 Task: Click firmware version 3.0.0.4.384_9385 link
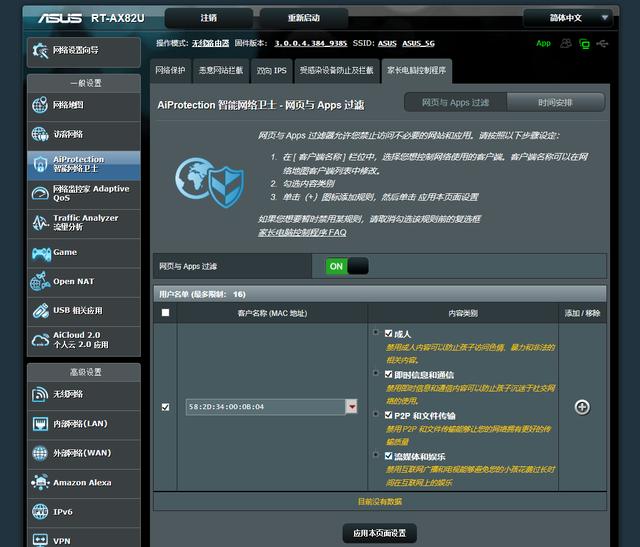[311, 43]
